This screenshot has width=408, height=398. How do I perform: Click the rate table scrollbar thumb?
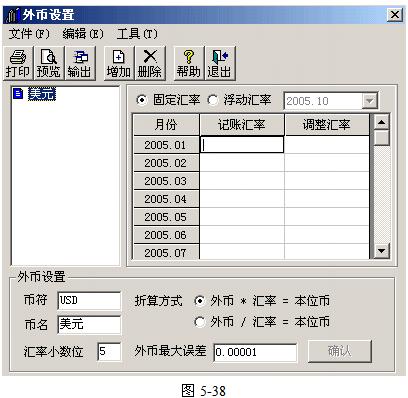click(x=382, y=138)
